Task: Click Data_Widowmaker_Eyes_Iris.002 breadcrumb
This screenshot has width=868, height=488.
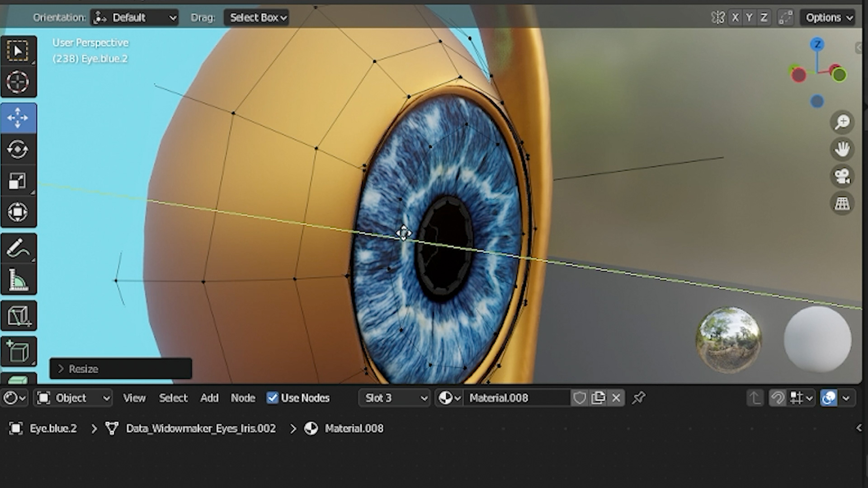Action: (x=201, y=428)
